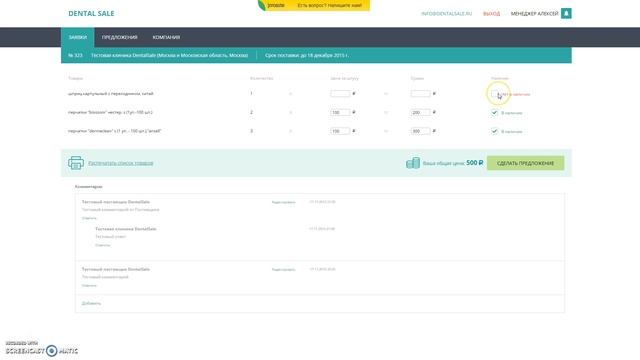This screenshot has height=360, width=640.
Task: Click the Тестовый ответ reply text
Action: (110, 237)
